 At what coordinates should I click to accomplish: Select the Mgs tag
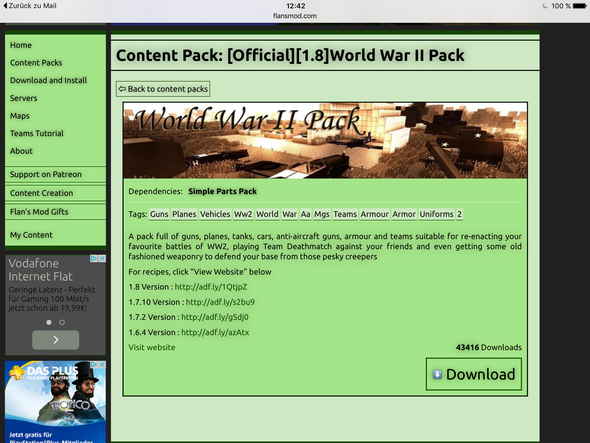point(322,214)
